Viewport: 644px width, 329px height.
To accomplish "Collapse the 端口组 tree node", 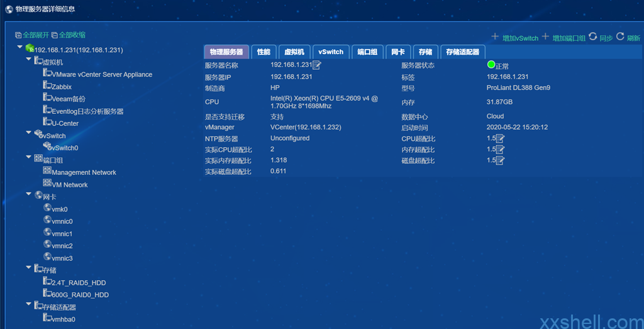I will (x=29, y=157).
